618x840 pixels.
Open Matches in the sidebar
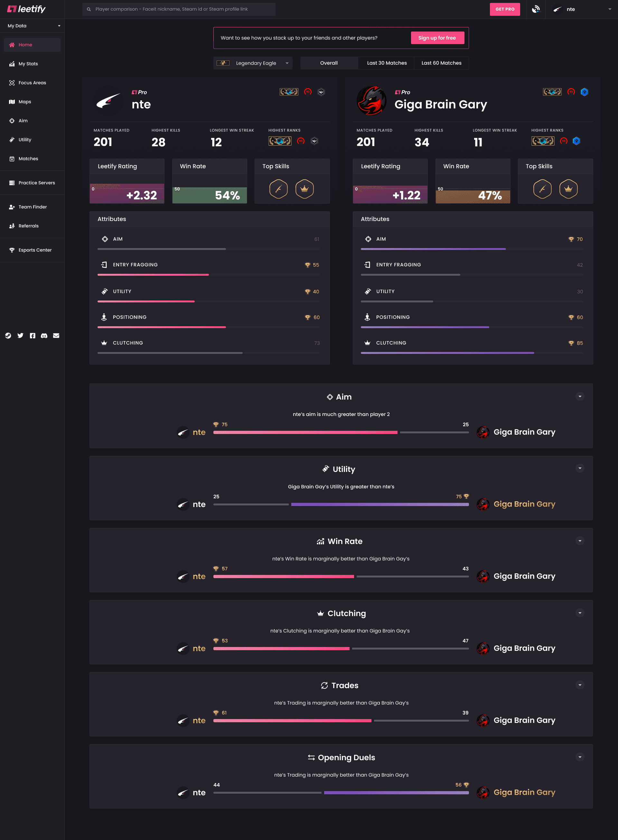[32, 159]
